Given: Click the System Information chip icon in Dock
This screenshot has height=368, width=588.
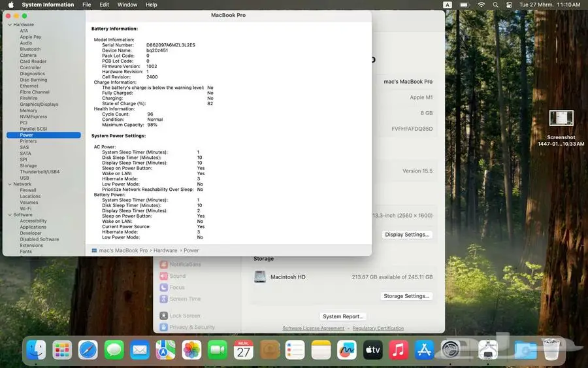Looking at the screenshot, I should tap(488, 350).
